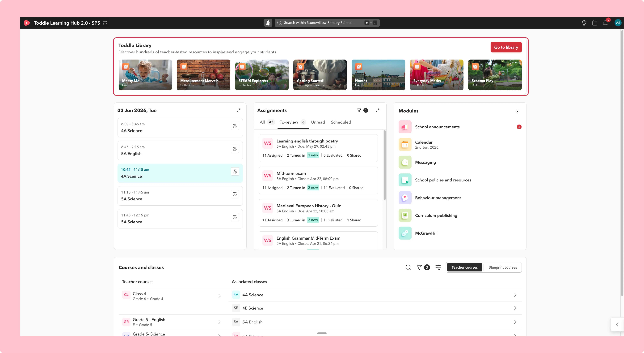Open the Getting Started! learning experience
Viewport: 644px width, 353px height.
[320, 75]
